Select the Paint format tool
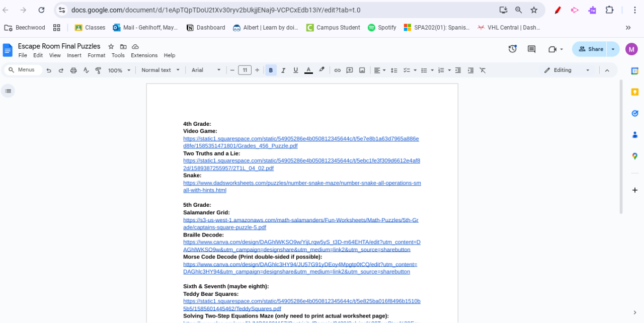 [x=98, y=70]
